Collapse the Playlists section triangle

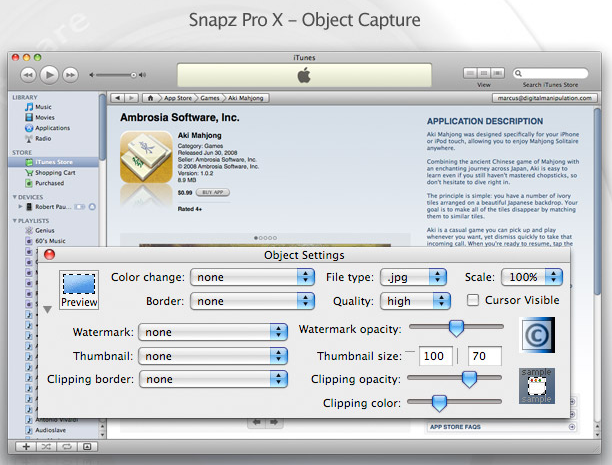(14, 221)
